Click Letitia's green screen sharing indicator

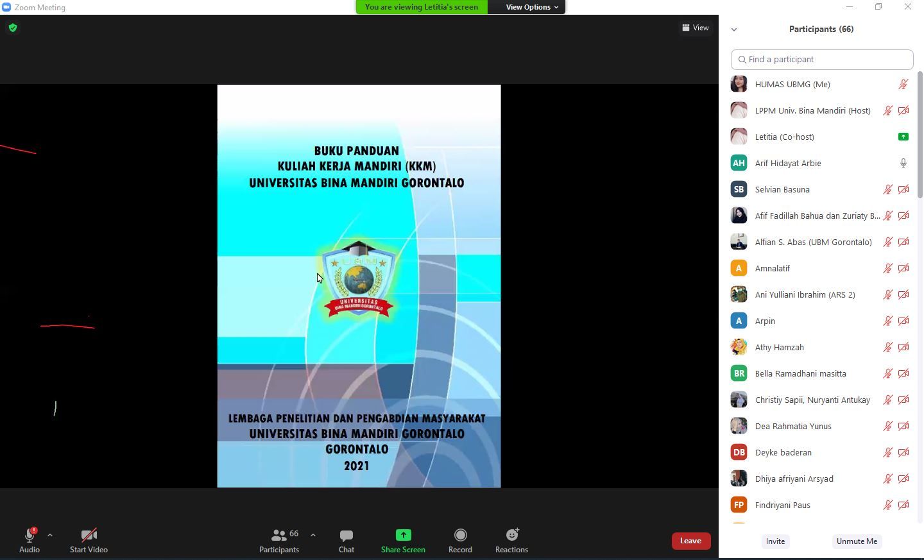pos(903,137)
